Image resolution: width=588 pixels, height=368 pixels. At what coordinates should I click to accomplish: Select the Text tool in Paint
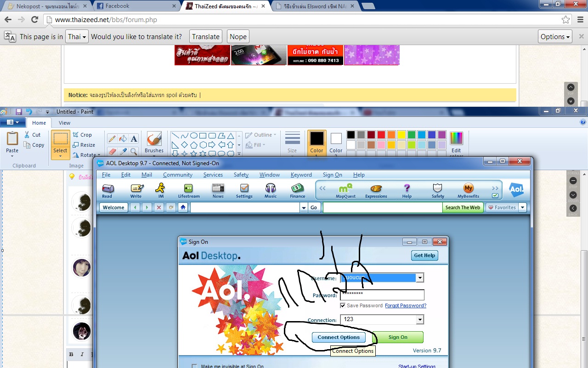[134, 138]
